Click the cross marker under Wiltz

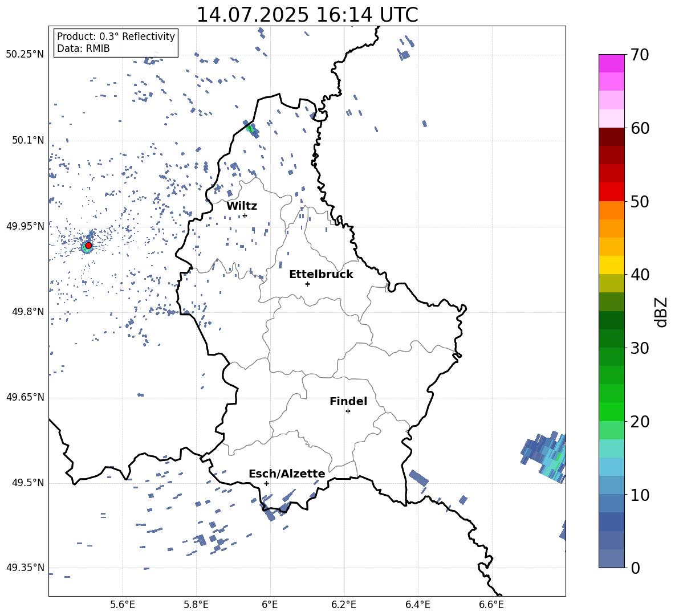click(x=245, y=215)
